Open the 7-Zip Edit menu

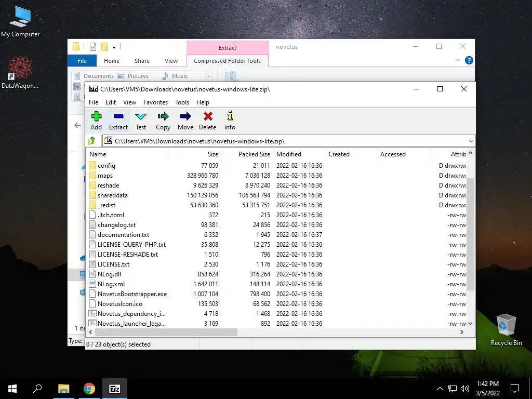111,102
